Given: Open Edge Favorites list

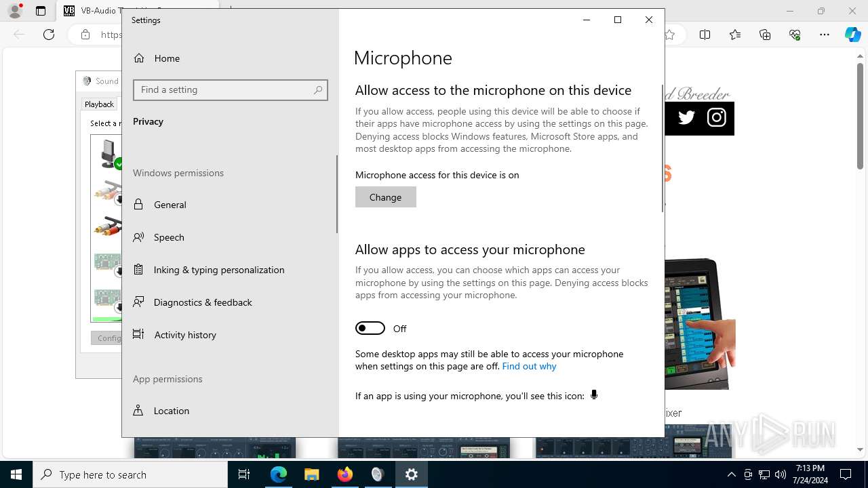Looking at the screenshot, I should point(735,35).
